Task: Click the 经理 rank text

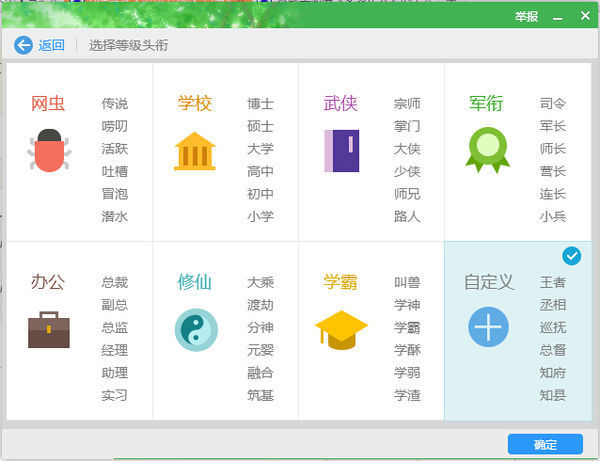Action: (114, 350)
